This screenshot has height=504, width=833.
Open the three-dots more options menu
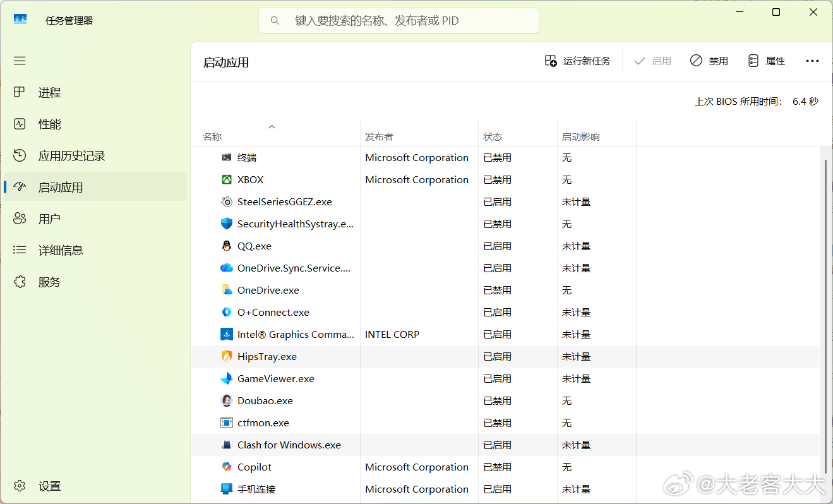pos(812,61)
